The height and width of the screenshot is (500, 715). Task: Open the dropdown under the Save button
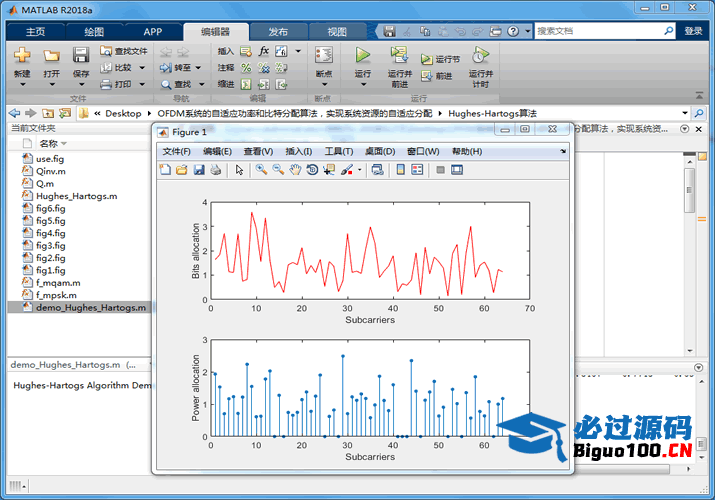tap(81, 84)
